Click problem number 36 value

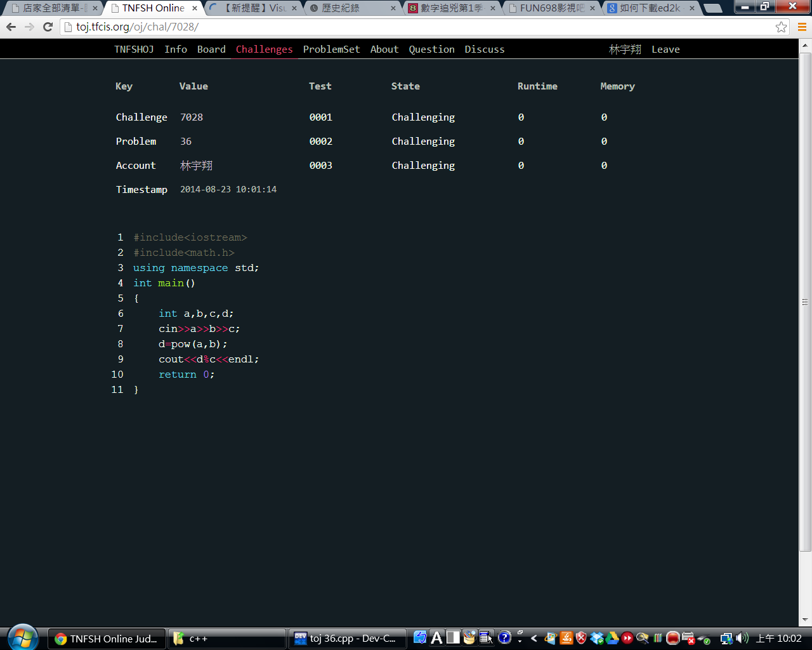click(x=186, y=142)
